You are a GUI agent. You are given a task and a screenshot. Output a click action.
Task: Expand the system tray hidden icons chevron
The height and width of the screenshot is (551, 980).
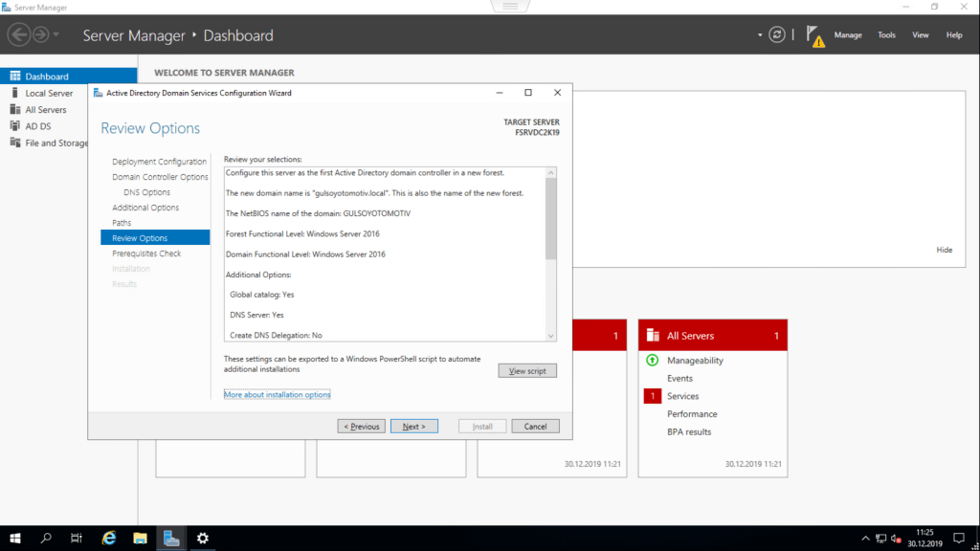tap(865, 539)
